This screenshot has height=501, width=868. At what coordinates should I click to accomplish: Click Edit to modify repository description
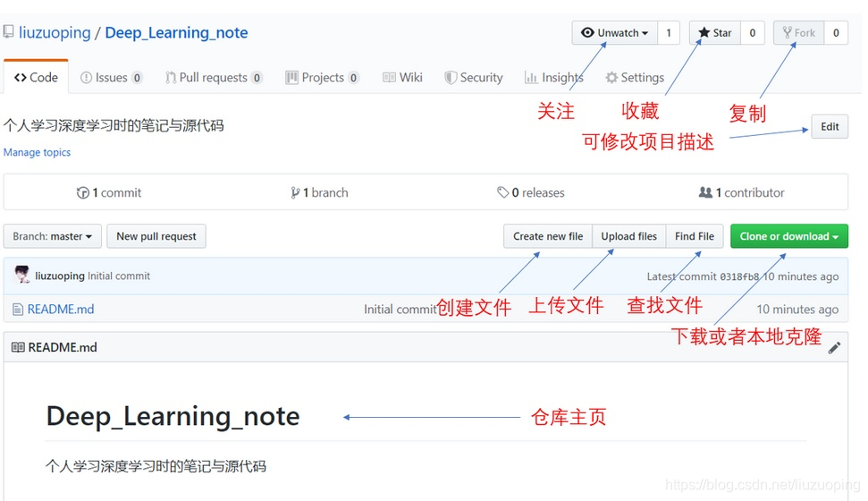830,126
